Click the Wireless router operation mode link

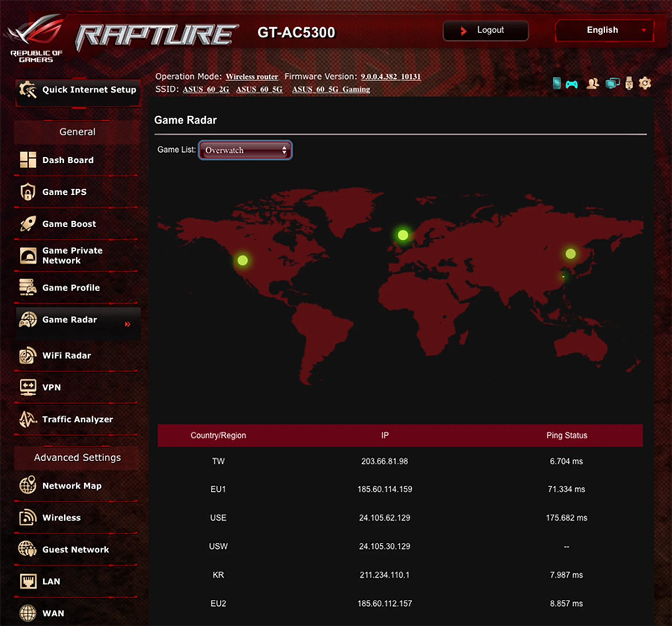click(x=252, y=77)
